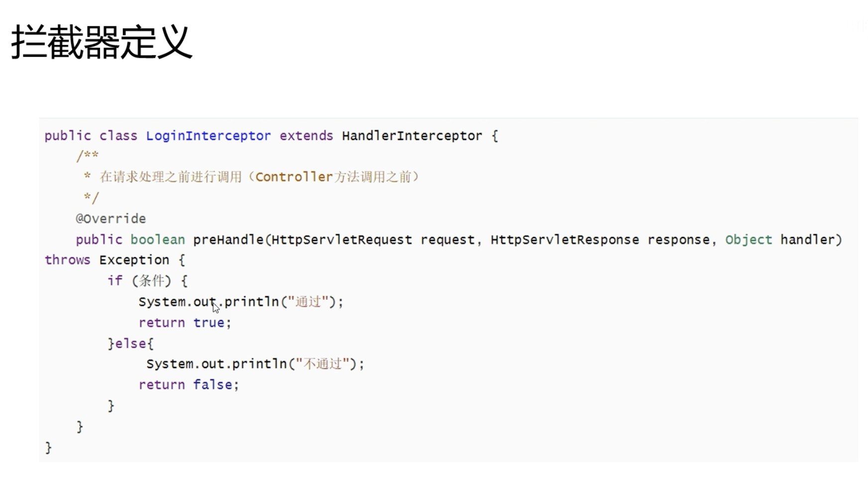Click the HttpServletResponse parameter type

(564, 240)
